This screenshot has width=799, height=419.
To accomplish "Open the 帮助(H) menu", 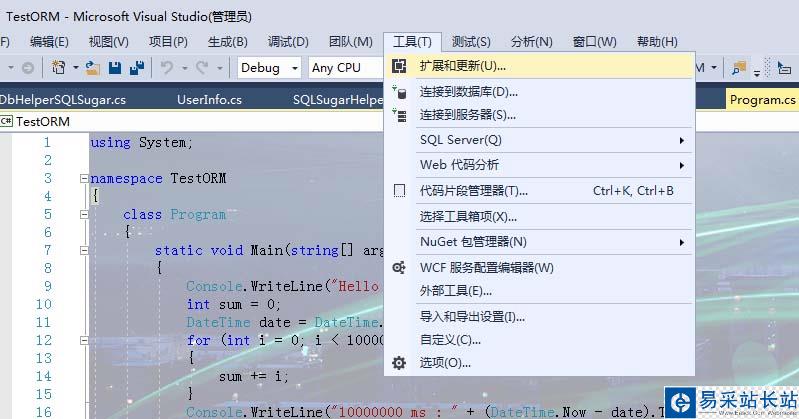I will 657,41.
